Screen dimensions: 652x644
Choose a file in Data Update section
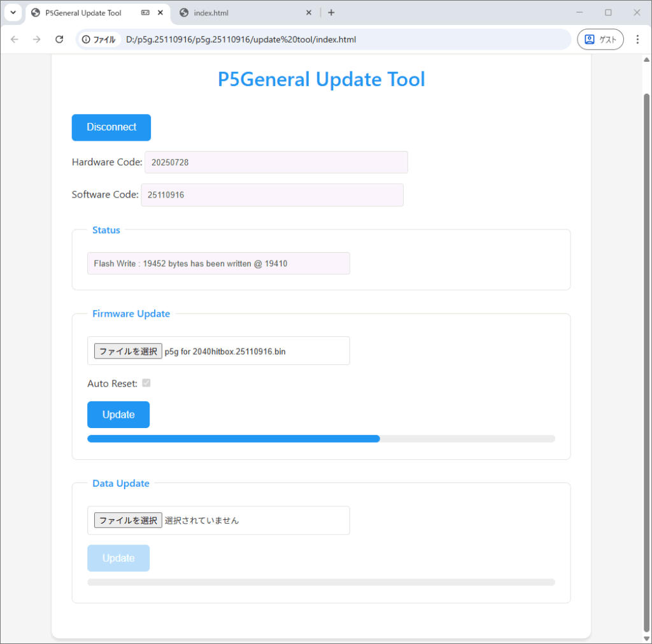(x=128, y=520)
